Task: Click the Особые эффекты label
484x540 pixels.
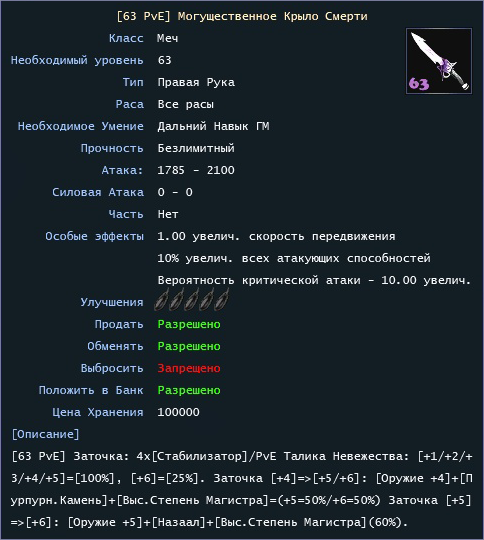Action: [94, 236]
